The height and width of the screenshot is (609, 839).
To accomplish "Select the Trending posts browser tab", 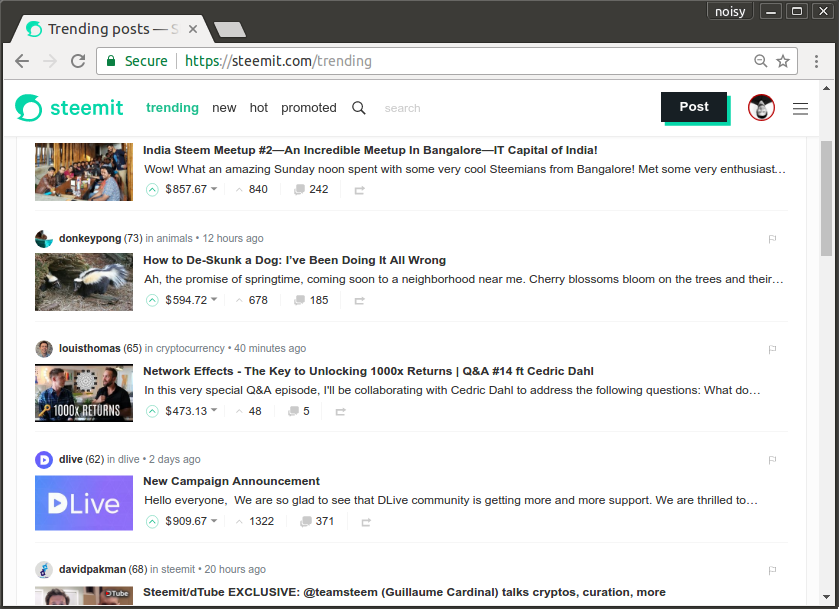I will [x=110, y=29].
